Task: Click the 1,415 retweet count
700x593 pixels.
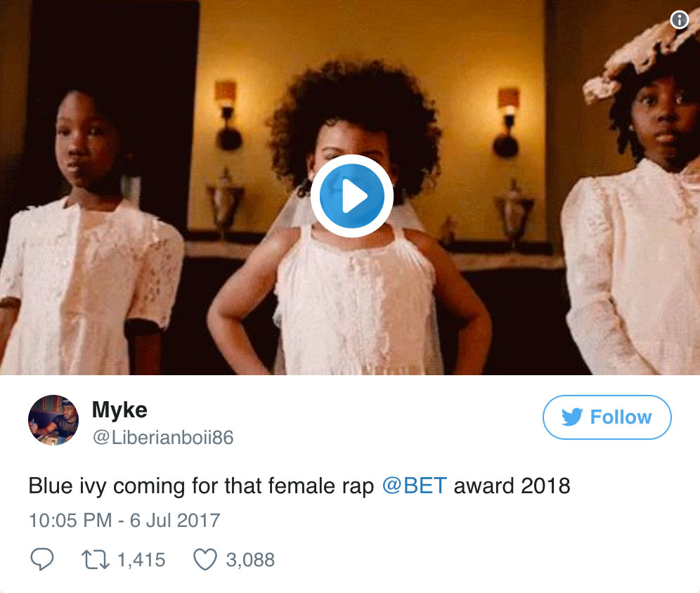Action: tap(141, 560)
